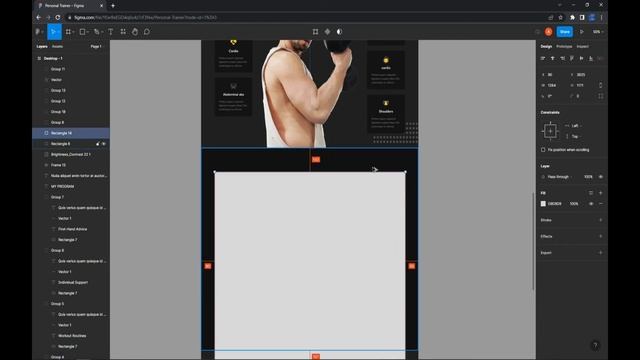Viewport: 640px width, 360px height.
Task: Open a new browser tab
Action: coord(113,6)
